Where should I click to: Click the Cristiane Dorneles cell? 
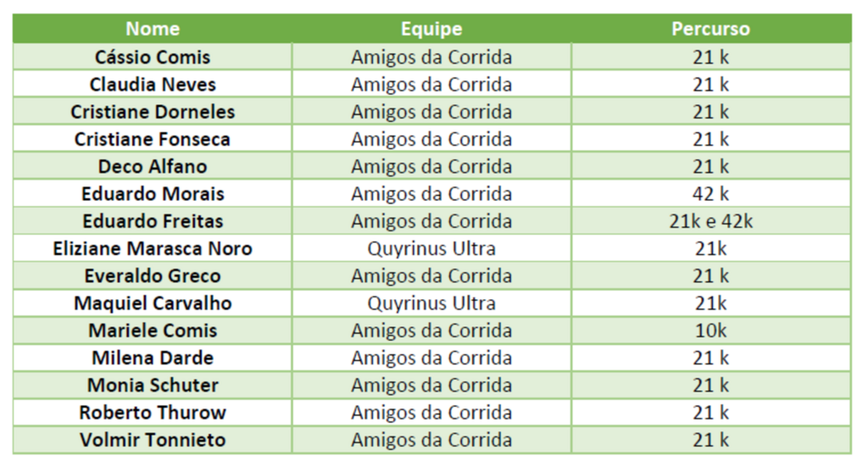[x=153, y=112]
